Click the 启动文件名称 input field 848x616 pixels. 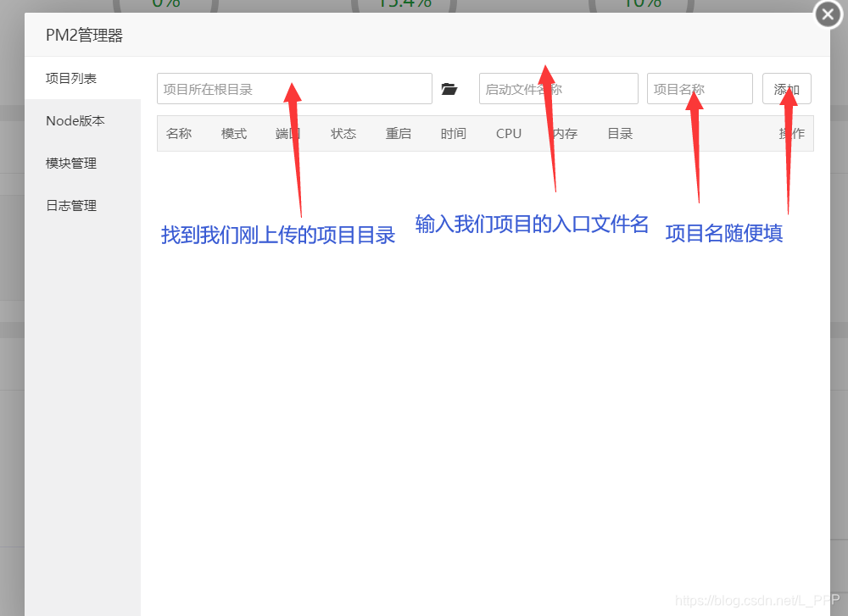(559, 89)
